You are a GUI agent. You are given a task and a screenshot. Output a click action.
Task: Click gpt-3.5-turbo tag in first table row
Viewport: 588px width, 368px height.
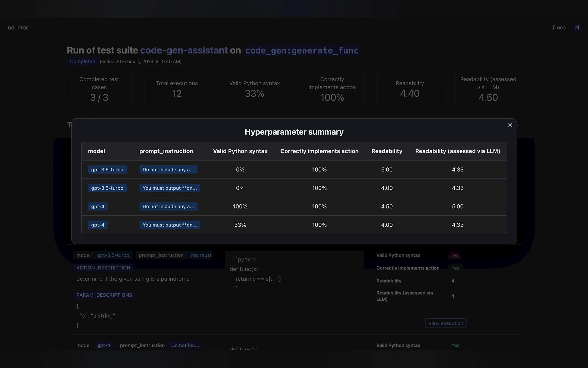[x=107, y=170]
